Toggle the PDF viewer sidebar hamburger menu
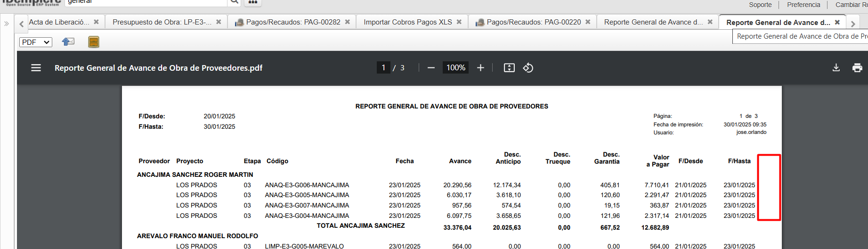The image size is (868, 249). (36, 68)
